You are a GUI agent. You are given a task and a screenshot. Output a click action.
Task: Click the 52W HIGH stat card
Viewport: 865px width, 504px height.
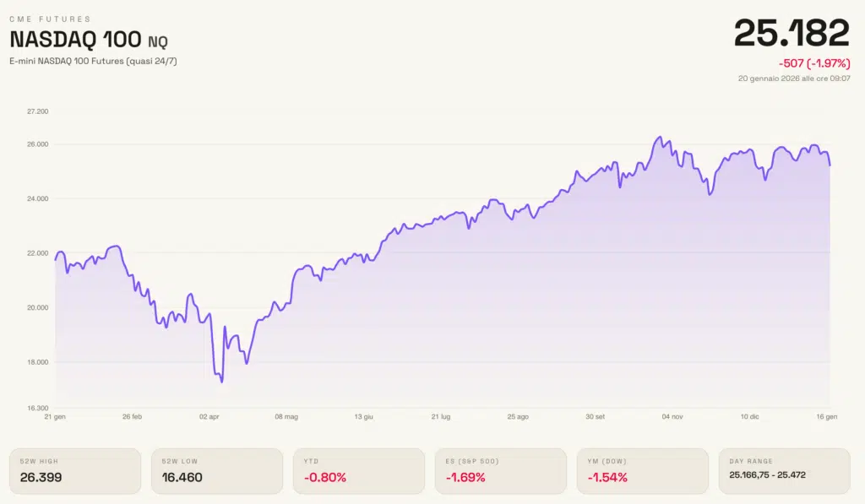click(x=75, y=471)
